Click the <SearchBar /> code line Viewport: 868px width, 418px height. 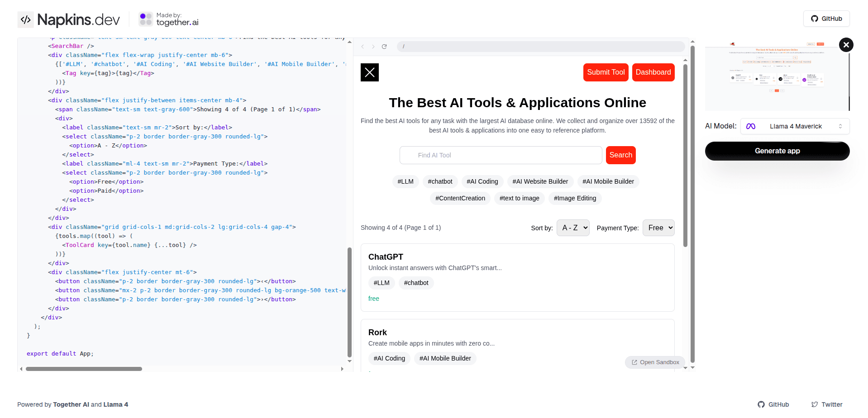pyautogui.click(x=71, y=46)
